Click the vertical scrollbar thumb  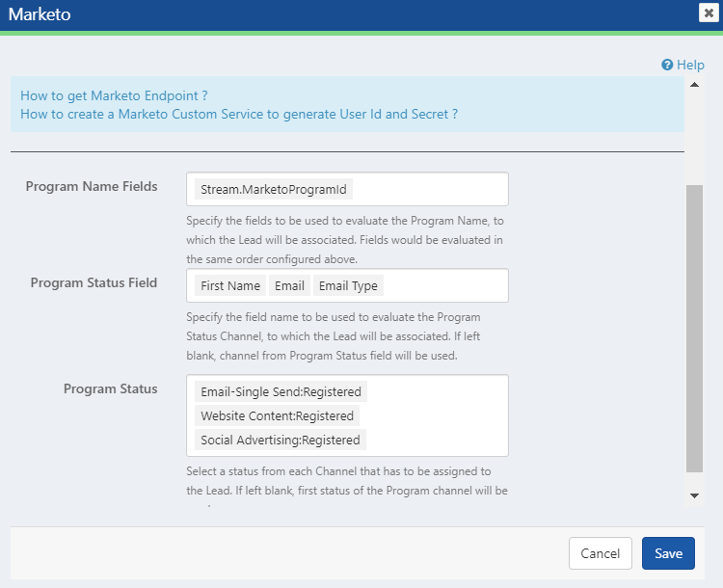pos(694,329)
